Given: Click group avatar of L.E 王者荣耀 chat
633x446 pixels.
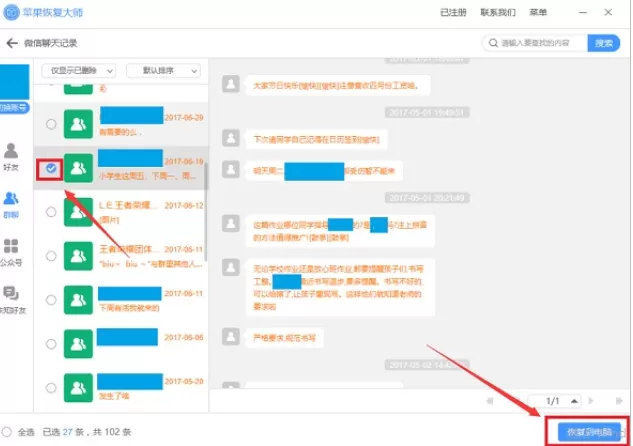Looking at the screenshot, I should (x=78, y=212).
